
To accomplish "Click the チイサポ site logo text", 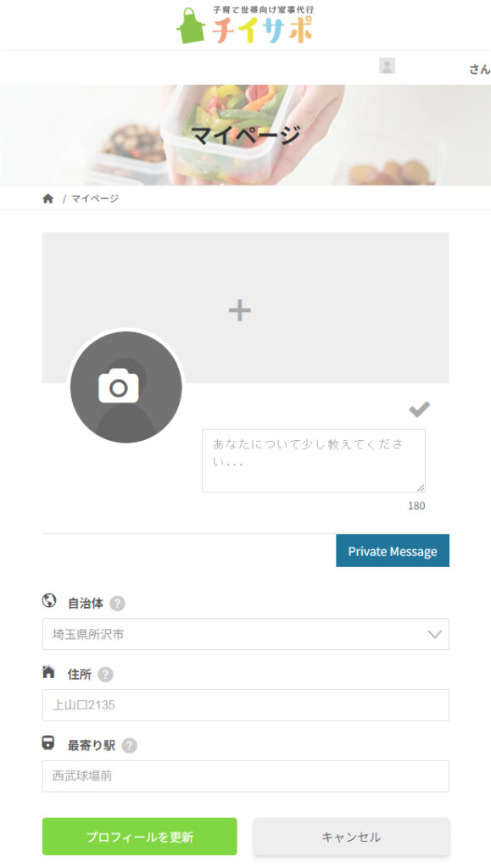I will pos(262,30).
